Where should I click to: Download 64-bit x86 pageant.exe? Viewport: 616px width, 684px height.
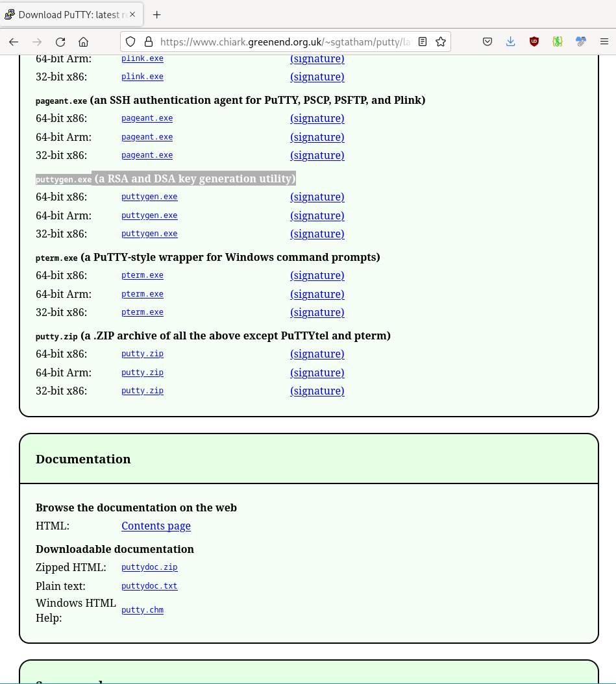147,118
